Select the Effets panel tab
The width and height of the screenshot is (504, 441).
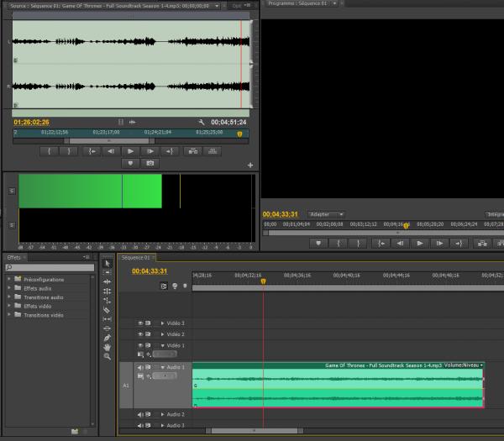(13, 258)
